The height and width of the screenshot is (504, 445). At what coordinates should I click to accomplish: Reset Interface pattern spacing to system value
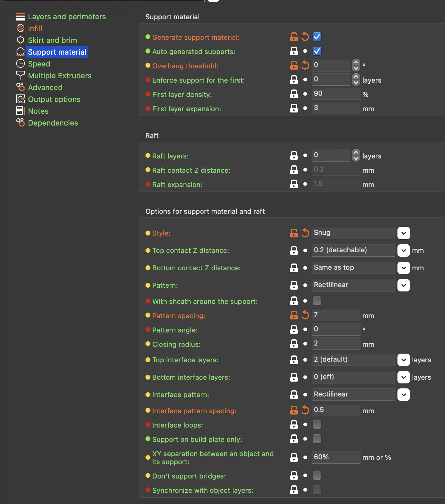coord(305,410)
